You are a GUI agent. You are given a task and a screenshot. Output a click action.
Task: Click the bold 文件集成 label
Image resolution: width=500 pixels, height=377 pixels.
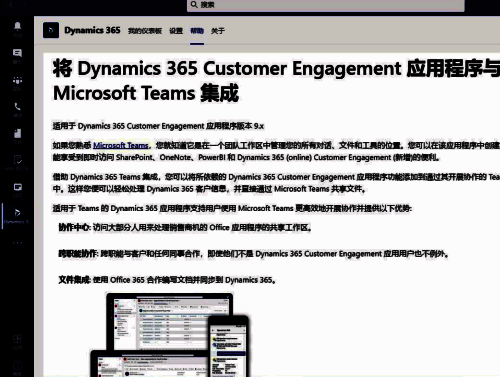point(74,280)
